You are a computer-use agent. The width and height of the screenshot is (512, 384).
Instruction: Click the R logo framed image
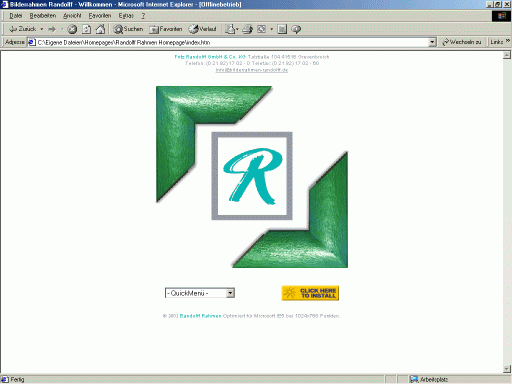[x=252, y=176]
